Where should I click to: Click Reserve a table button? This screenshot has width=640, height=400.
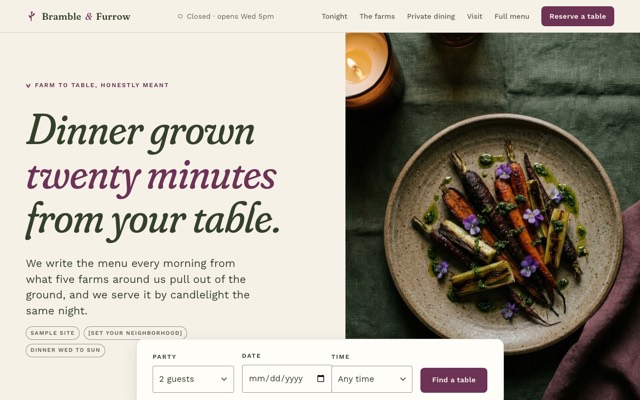(x=578, y=16)
